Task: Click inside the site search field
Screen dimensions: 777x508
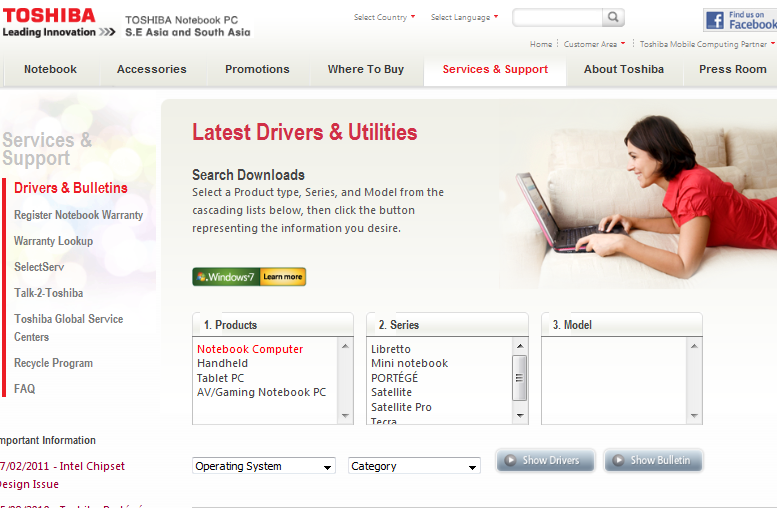Action: (557, 17)
